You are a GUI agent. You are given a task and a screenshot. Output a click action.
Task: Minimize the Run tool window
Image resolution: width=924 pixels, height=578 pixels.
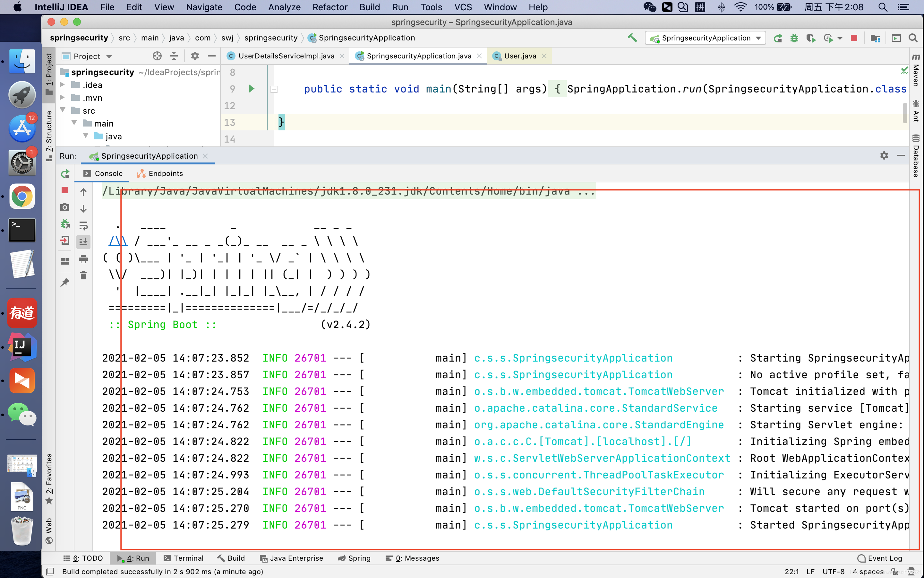(901, 156)
